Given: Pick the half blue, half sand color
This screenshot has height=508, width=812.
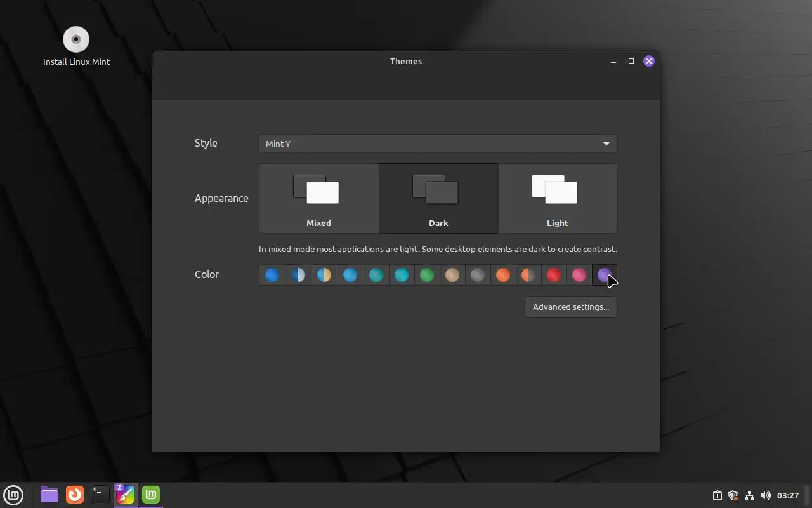Looking at the screenshot, I should point(324,275).
